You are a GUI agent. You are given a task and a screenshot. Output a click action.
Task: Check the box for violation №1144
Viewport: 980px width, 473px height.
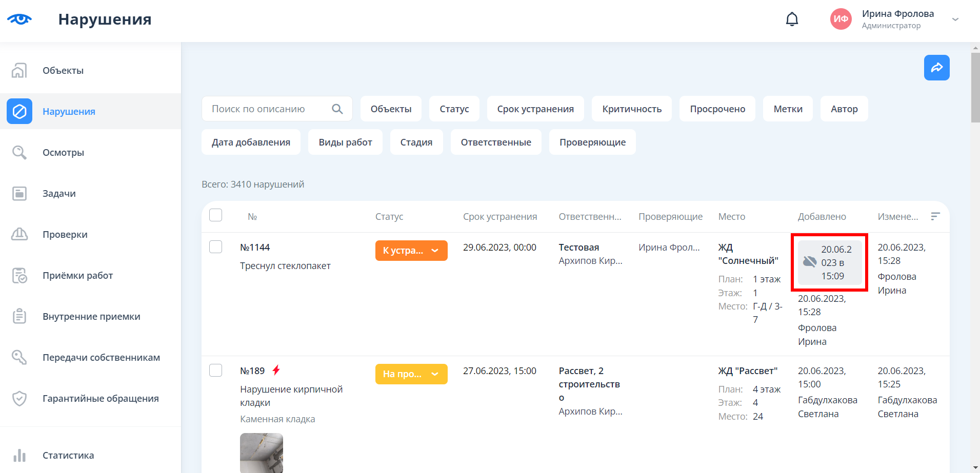pos(216,247)
